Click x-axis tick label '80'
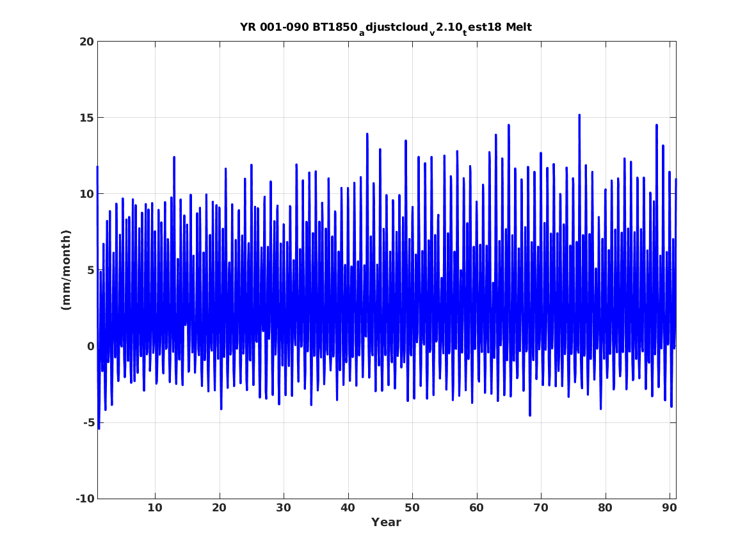Viewport: 747px width, 560px height. coord(605,508)
